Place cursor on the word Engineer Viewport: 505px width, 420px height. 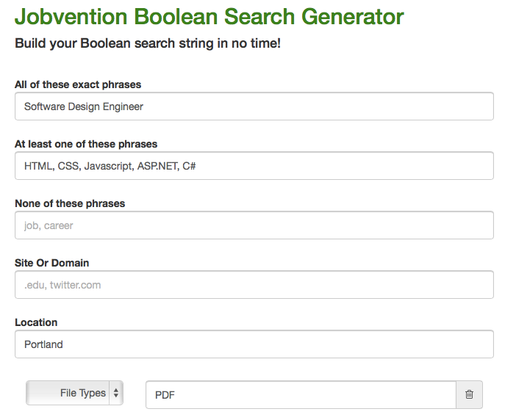pyautogui.click(x=123, y=106)
